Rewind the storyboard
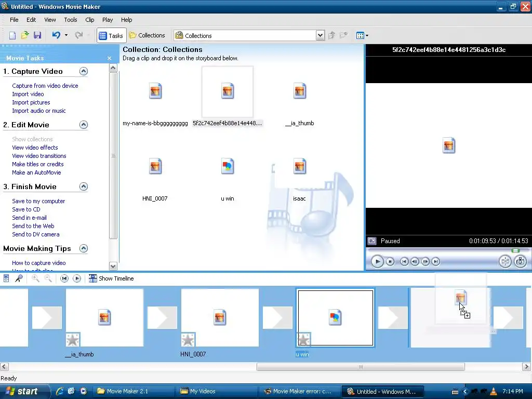Screen dimensions: 532x399 coord(64,278)
